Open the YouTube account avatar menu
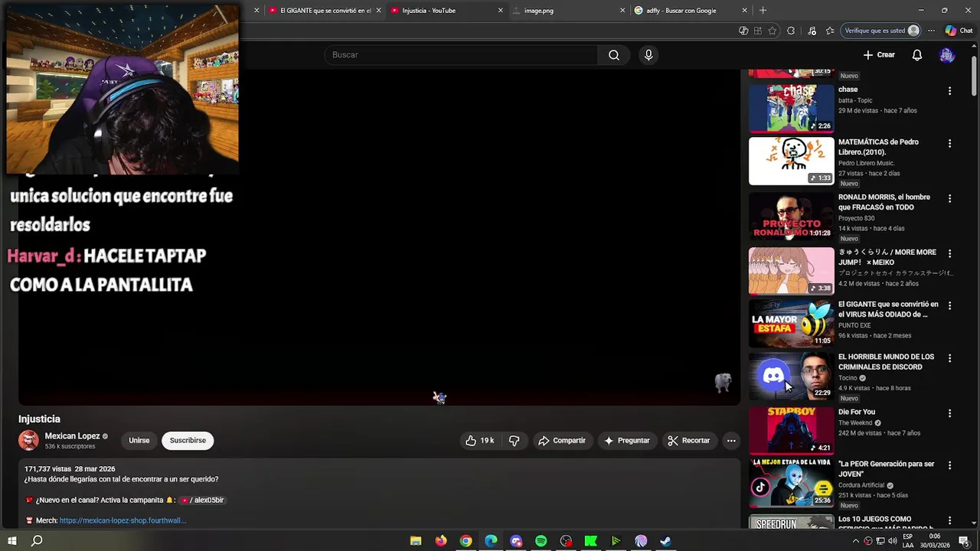This screenshot has width=980, height=551. (947, 55)
